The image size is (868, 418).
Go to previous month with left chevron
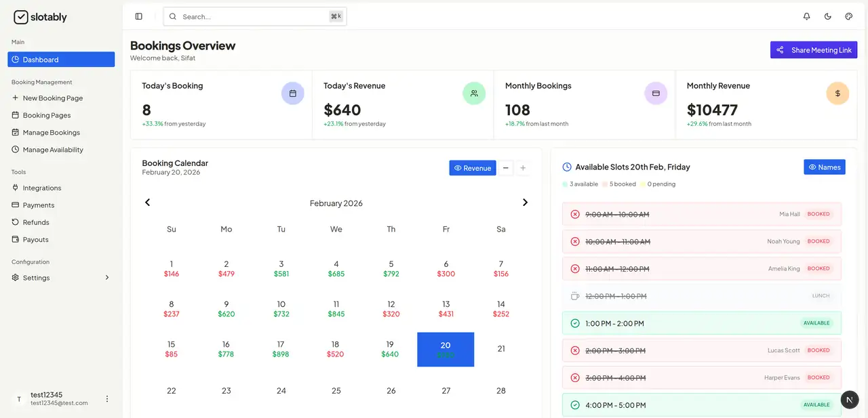[x=147, y=202]
